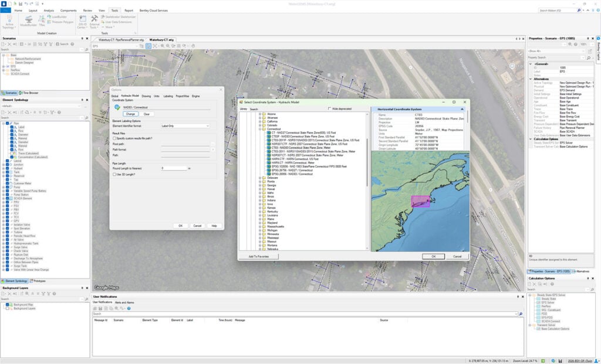The height and width of the screenshot is (364, 601).
Task: Click the LoadBuilder ribbon icon
Action: pyautogui.click(x=57, y=17)
